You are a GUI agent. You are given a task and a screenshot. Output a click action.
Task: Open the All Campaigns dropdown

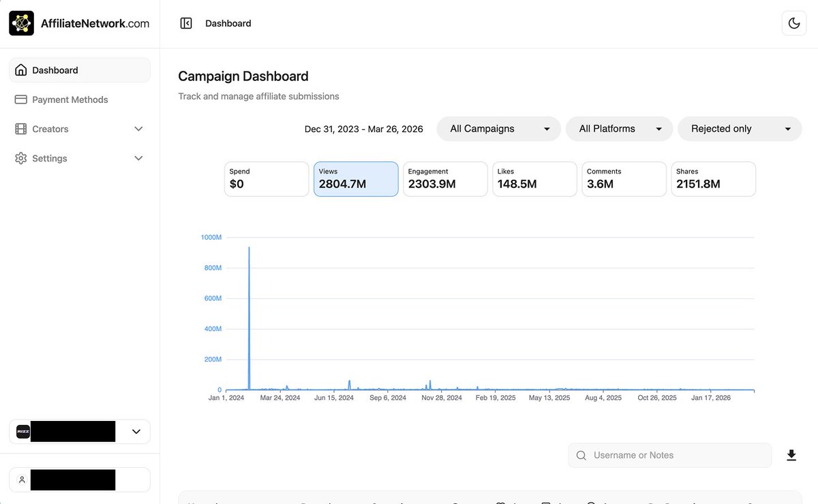point(498,129)
